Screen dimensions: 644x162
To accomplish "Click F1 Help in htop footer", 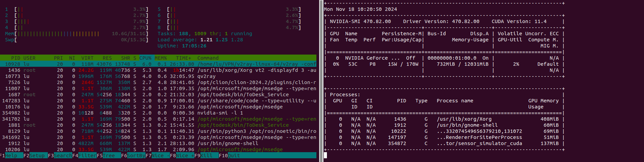I will (11, 156).
